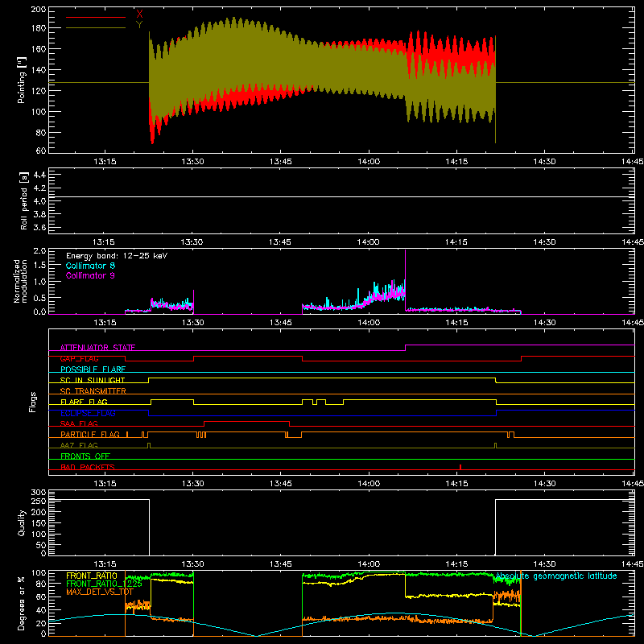Click the 4.4 value on Roll period axis
This screenshot has width=644, height=644.
coord(39,175)
